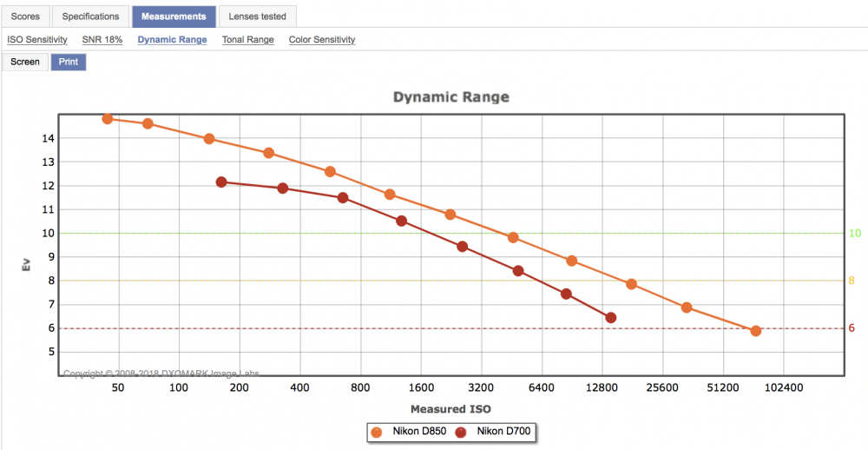Click the 14 Ev axis value
The image size is (868, 450).
[x=48, y=138]
